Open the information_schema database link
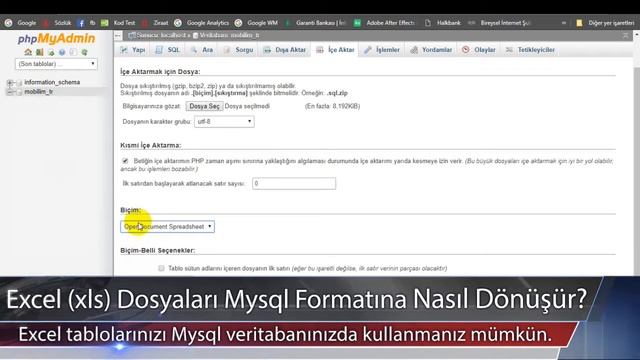The image size is (640, 360). point(52,82)
